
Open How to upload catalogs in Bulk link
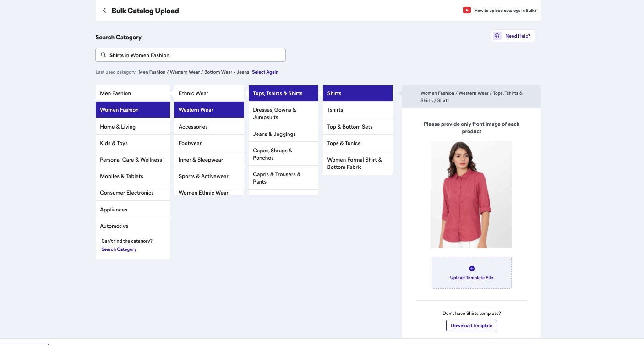click(505, 10)
